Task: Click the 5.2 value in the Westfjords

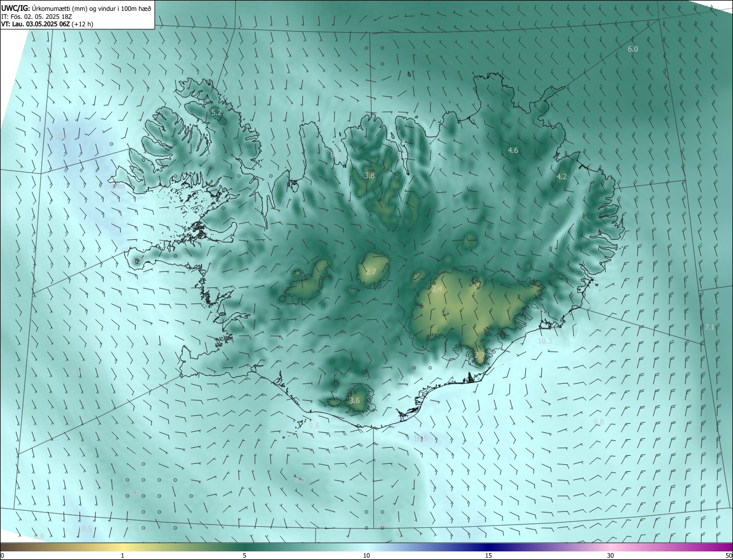Action: coord(216,113)
